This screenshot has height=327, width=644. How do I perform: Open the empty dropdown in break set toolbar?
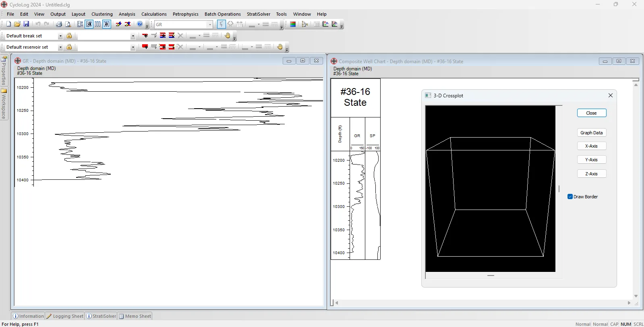pos(133,36)
